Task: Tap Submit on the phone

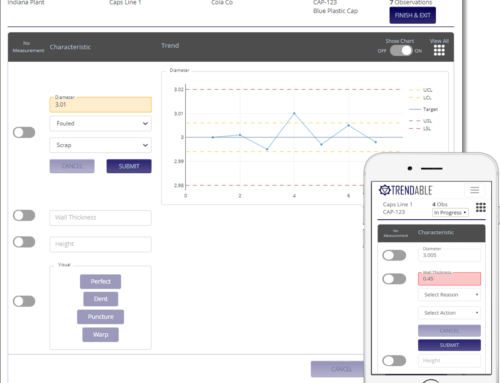Action: tap(449, 345)
